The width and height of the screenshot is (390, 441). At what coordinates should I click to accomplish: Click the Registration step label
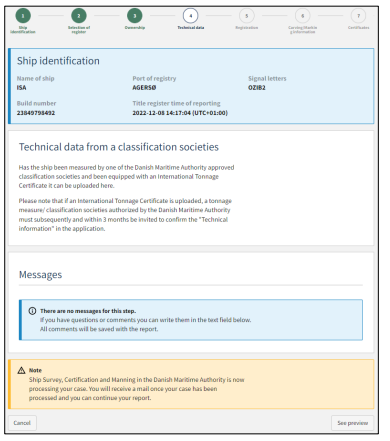(247, 28)
